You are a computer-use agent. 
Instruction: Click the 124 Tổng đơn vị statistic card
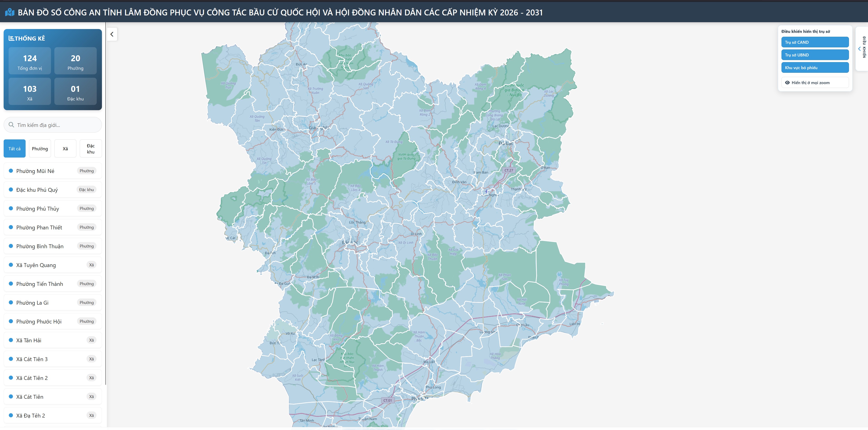click(30, 61)
